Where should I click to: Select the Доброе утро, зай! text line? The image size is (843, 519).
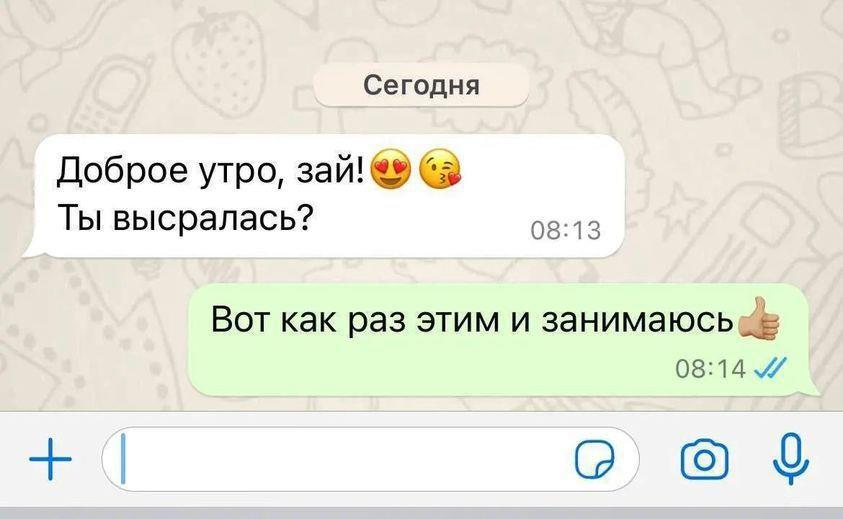[211, 170]
